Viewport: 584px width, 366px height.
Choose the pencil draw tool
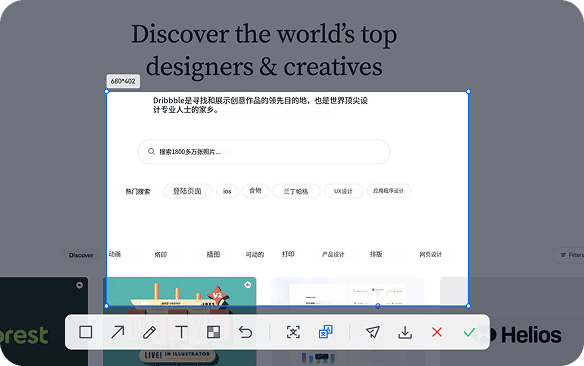coord(150,332)
